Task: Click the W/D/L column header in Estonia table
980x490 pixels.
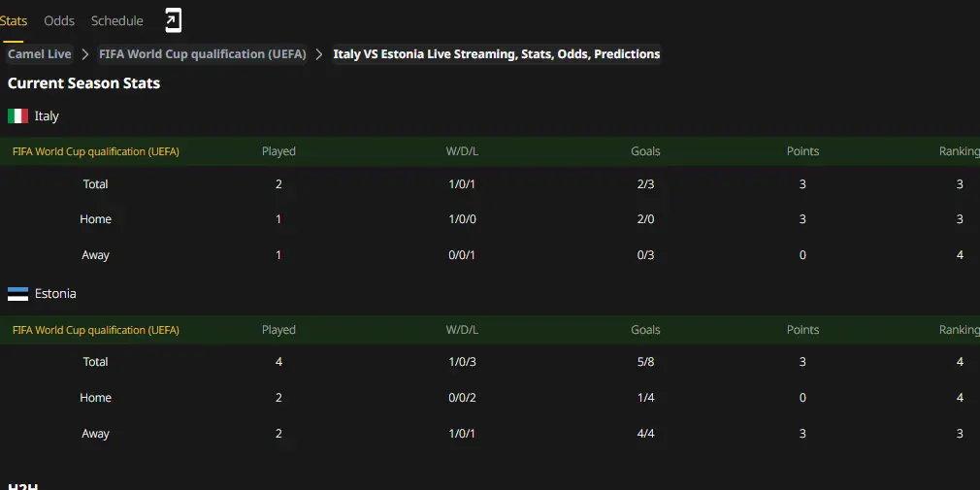Action: [462, 330]
